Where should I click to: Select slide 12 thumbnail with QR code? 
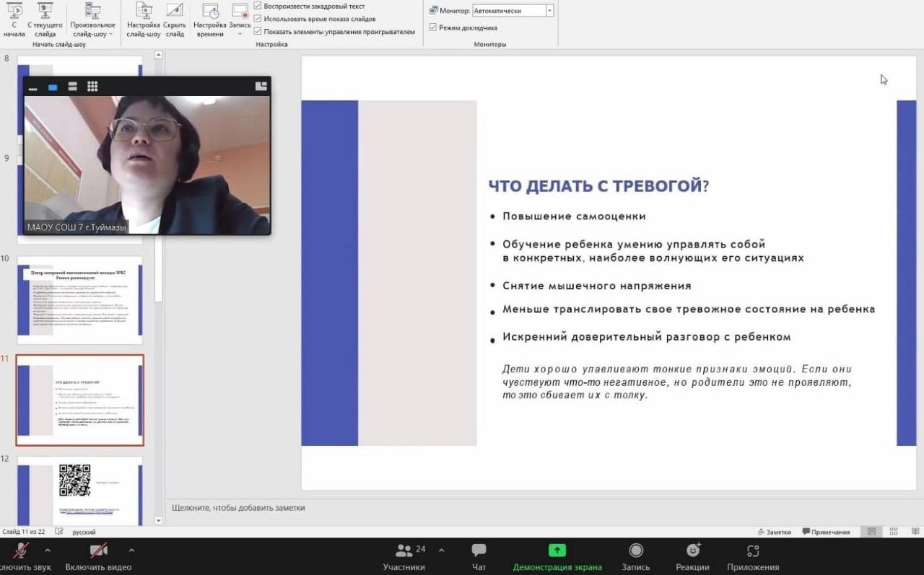[79, 490]
